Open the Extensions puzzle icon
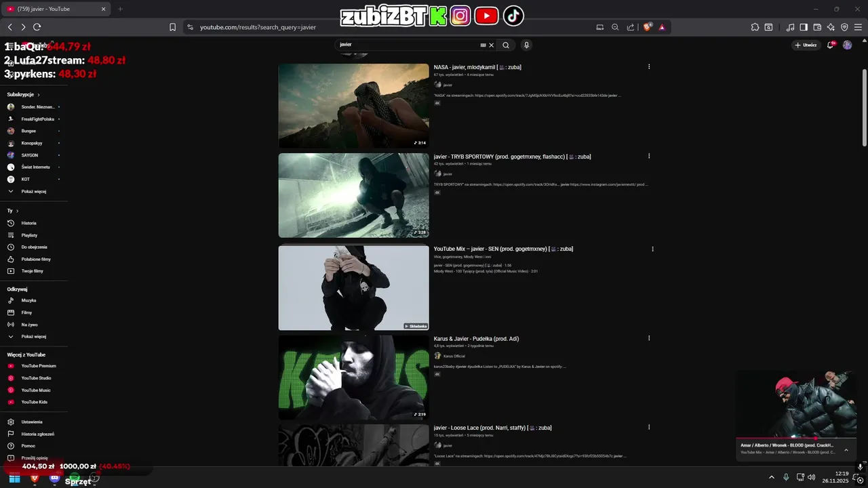The width and height of the screenshot is (868, 488). click(x=755, y=27)
